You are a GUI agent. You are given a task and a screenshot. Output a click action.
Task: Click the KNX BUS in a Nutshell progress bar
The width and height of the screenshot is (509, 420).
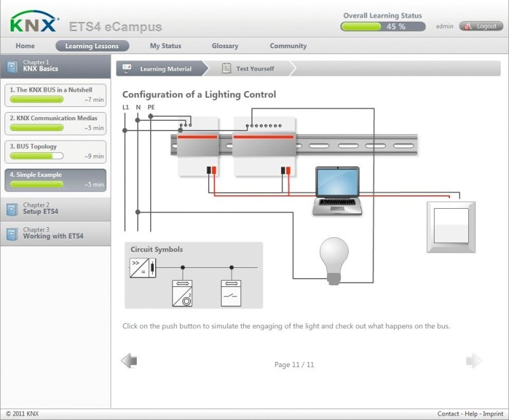point(37,100)
